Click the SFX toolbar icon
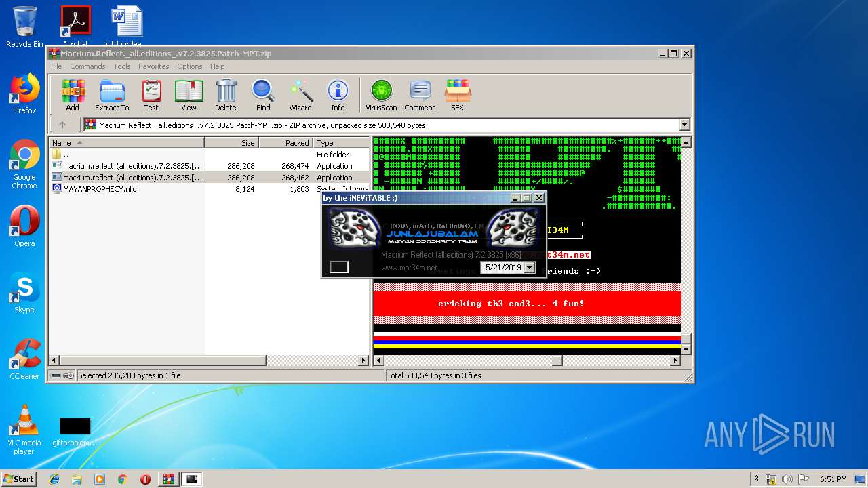The height and width of the screenshot is (488, 868). click(x=458, y=95)
